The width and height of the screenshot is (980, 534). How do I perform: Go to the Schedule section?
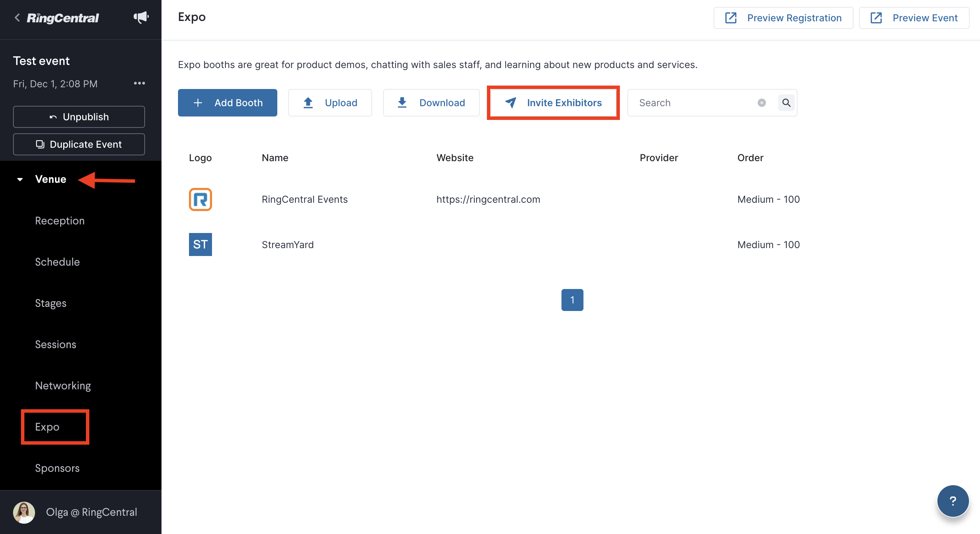coord(57,262)
